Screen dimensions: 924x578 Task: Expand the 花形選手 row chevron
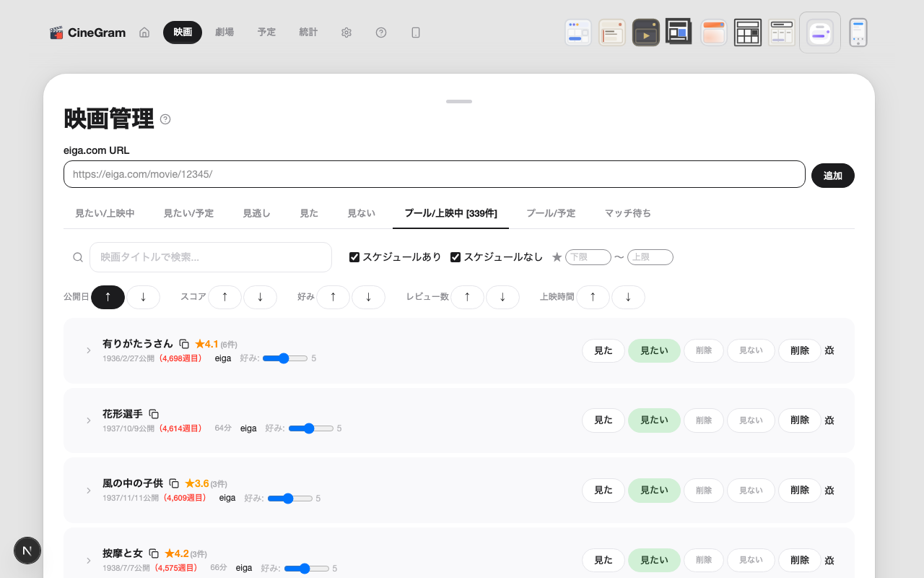coord(88,420)
